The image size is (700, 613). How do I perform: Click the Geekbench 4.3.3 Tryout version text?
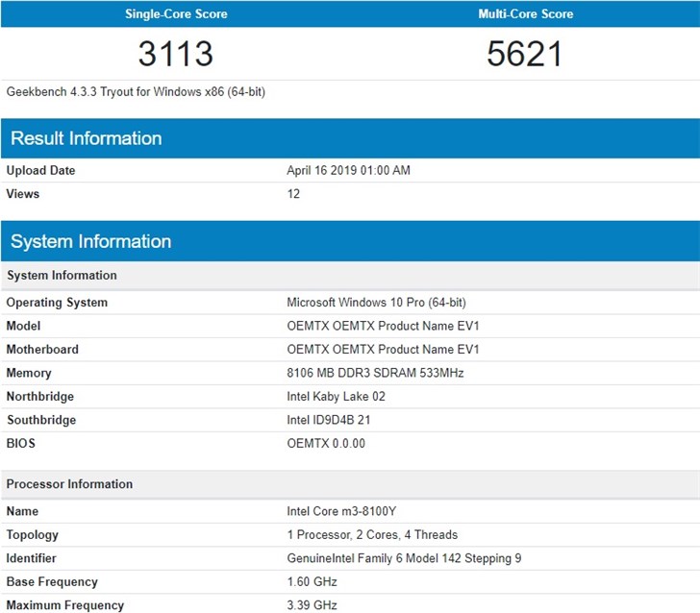click(x=136, y=92)
